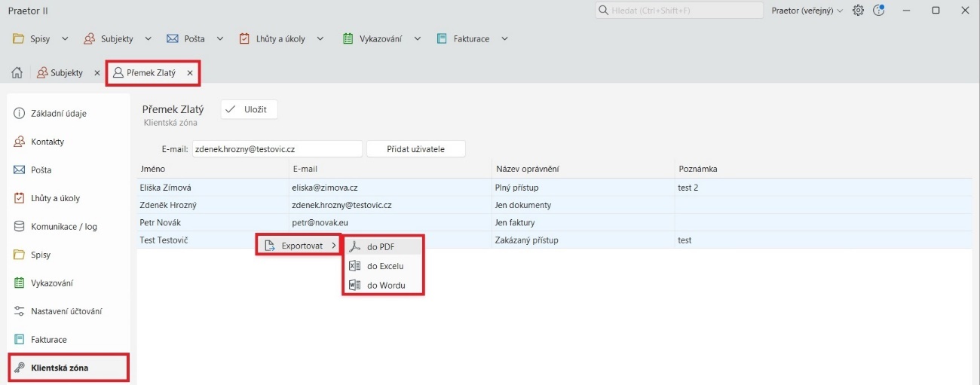This screenshot has width=980, height=385.
Task: Click the Word icon in export submenu
Action: click(355, 286)
